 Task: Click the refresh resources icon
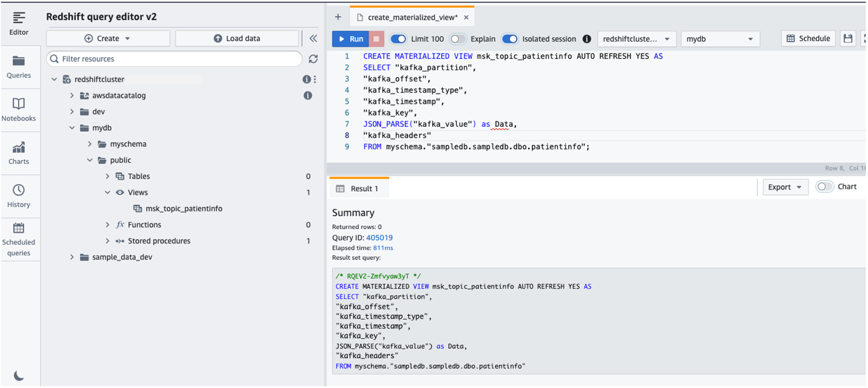tap(313, 59)
